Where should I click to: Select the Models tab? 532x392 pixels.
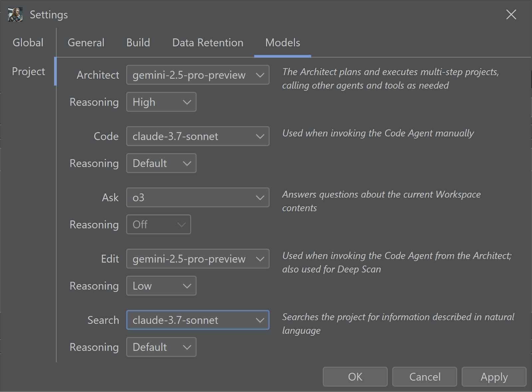(283, 43)
